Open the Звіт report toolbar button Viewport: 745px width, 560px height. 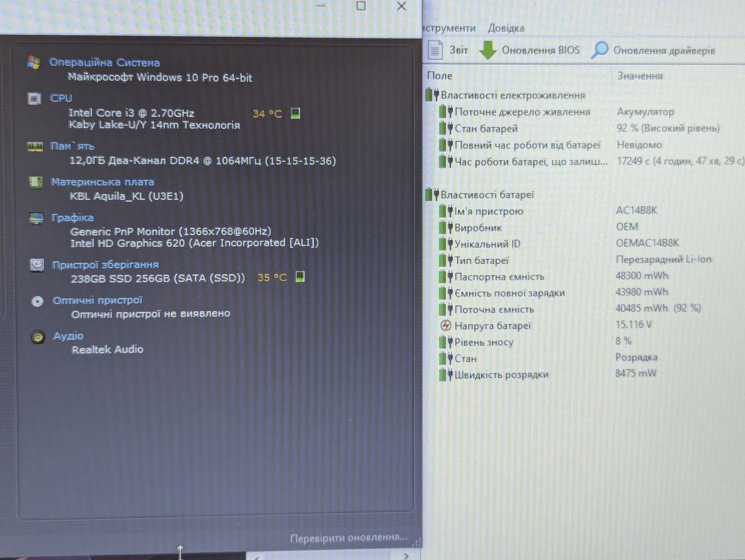pyautogui.click(x=448, y=50)
